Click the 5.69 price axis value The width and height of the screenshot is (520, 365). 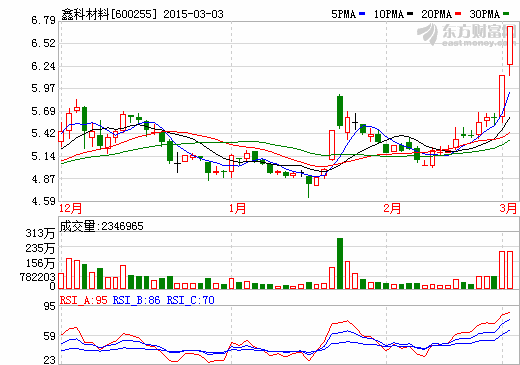pos(43,111)
